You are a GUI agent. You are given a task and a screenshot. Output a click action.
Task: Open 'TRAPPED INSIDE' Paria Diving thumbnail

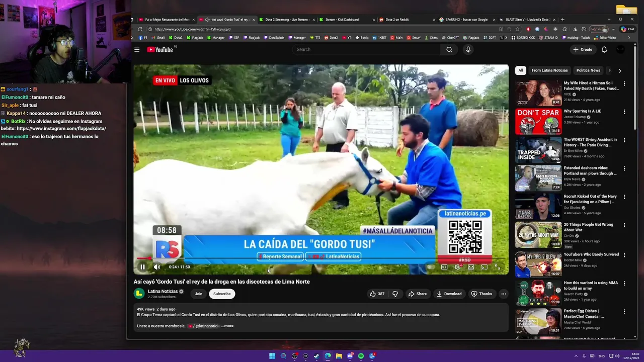538,150
